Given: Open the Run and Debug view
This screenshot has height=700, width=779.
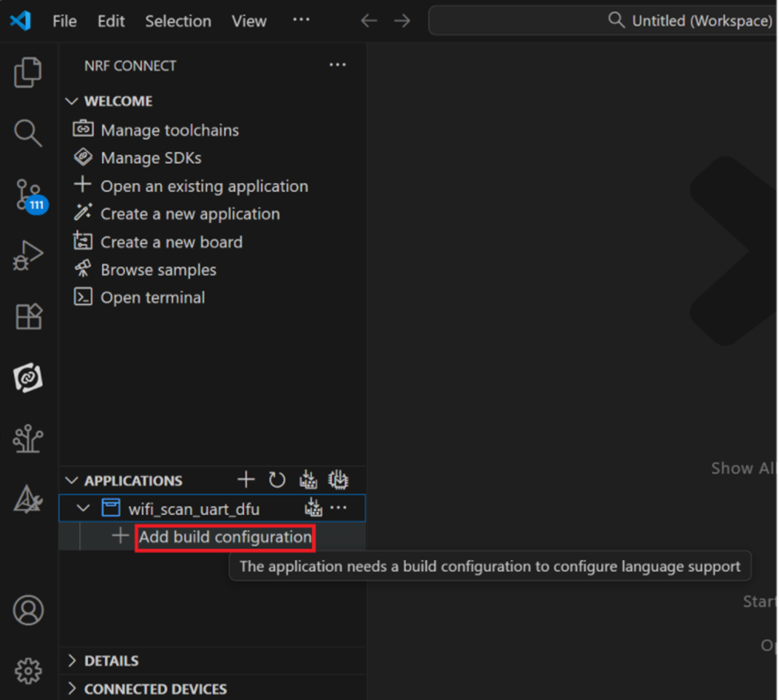Looking at the screenshot, I should (x=28, y=256).
